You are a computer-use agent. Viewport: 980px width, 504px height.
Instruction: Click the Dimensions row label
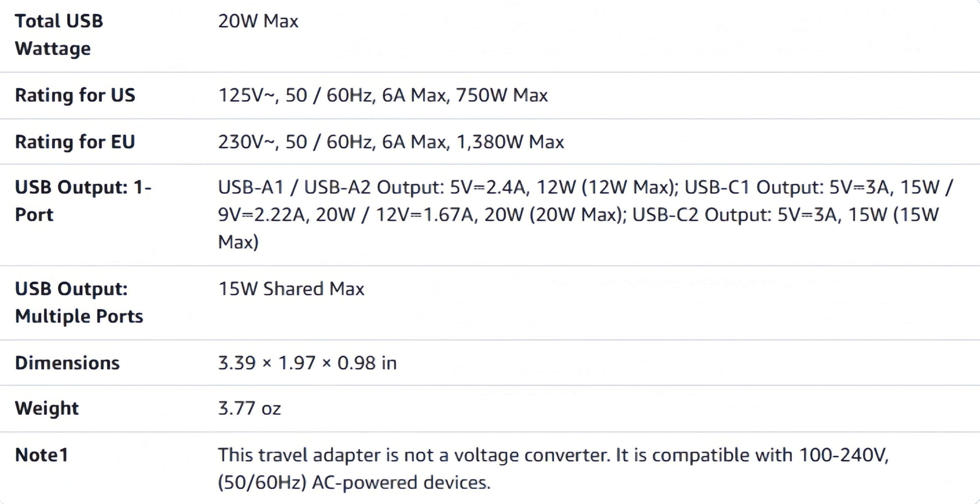pyautogui.click(x=67, y=363)
